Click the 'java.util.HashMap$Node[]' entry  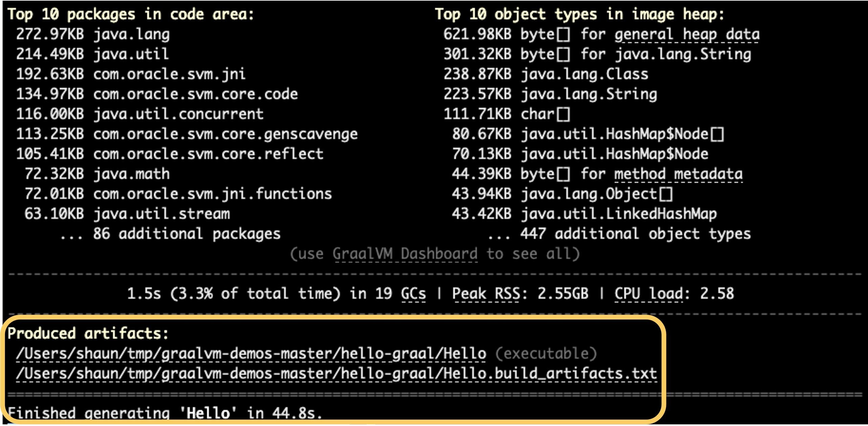pyautogui.click(x=622, y=134)
